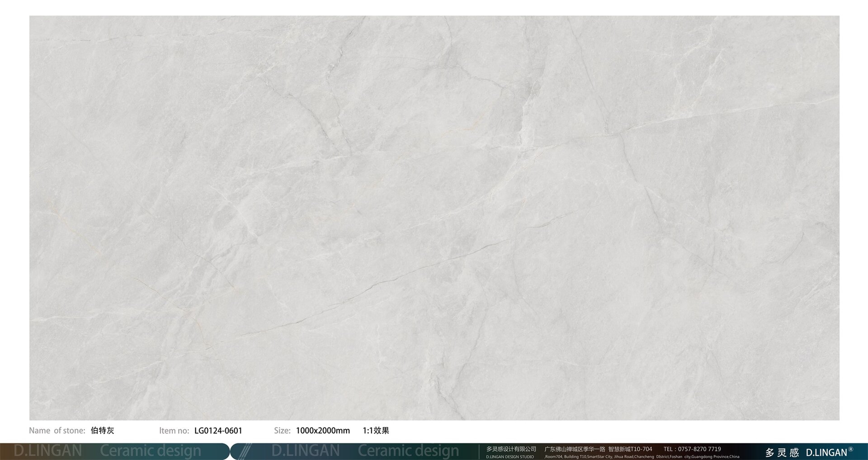Click company name 多灵感设计有限公司

click(x=511, y=449)
